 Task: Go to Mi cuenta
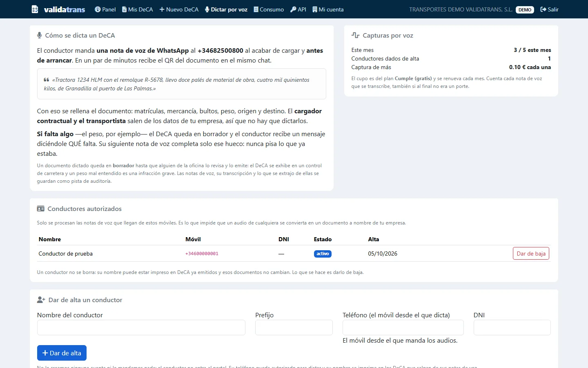328,9
